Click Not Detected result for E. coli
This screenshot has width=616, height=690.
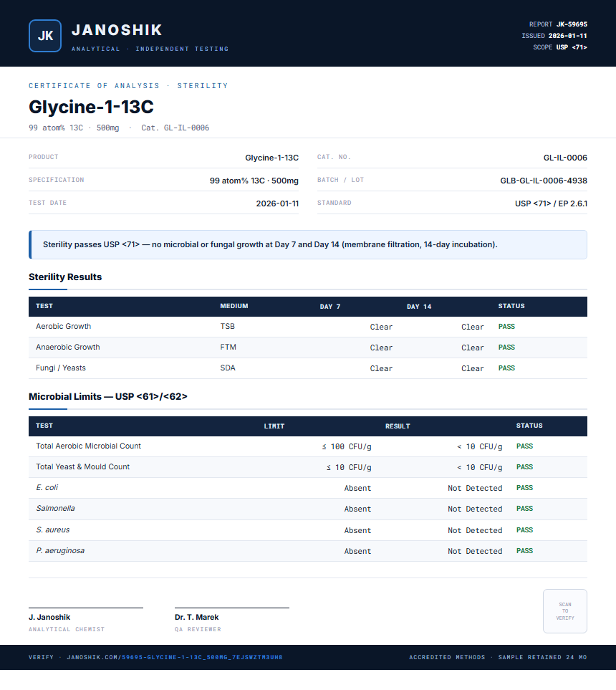point(475,488)
